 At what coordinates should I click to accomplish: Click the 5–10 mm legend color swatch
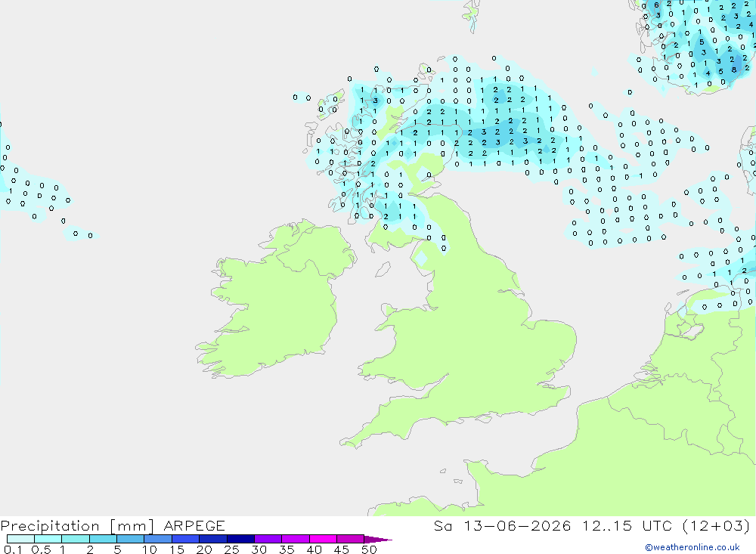coord(131,539)
